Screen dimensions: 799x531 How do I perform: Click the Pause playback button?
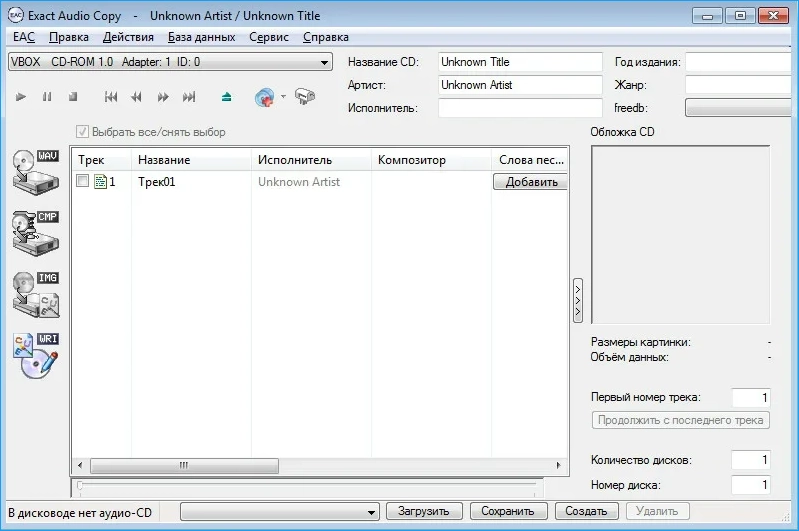[47, 97]
